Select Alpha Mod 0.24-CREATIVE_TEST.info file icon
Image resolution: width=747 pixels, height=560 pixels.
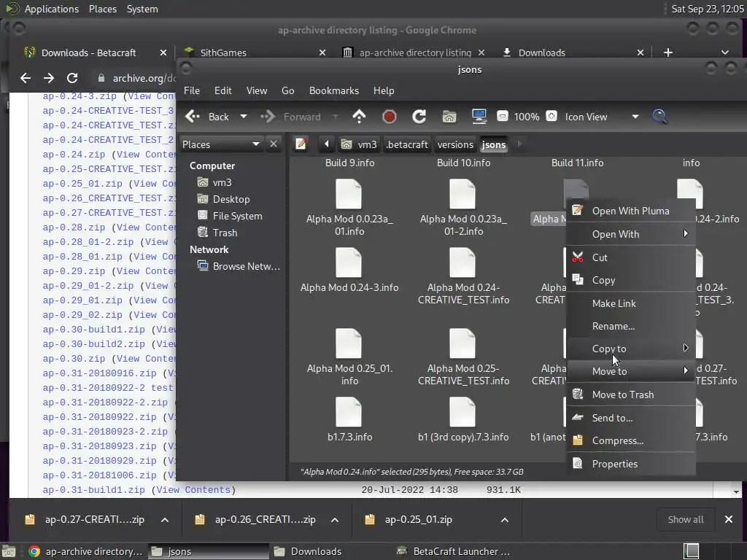click(462, 262)
